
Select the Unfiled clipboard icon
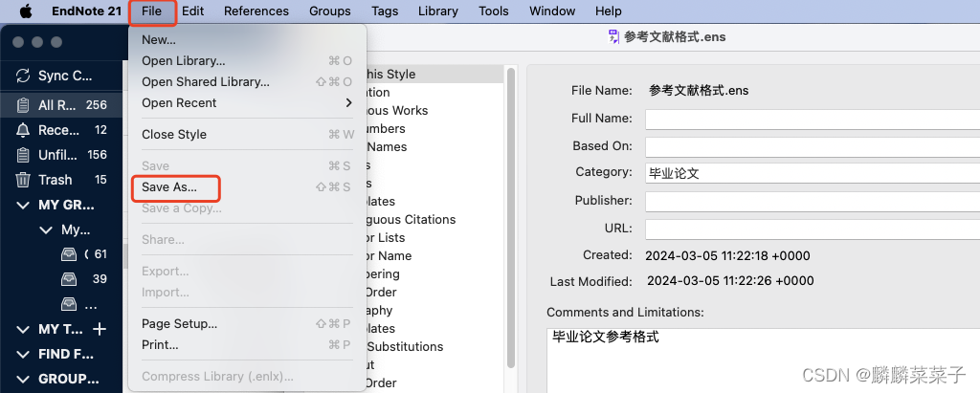pyautogui.click(x=23, y=155)
